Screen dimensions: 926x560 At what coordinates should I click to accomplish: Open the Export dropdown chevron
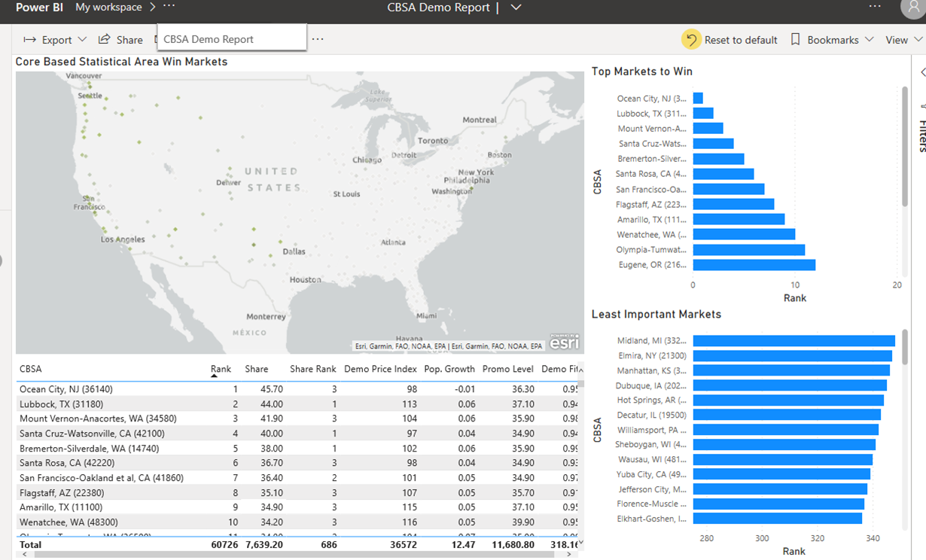(x=82, y=40)
